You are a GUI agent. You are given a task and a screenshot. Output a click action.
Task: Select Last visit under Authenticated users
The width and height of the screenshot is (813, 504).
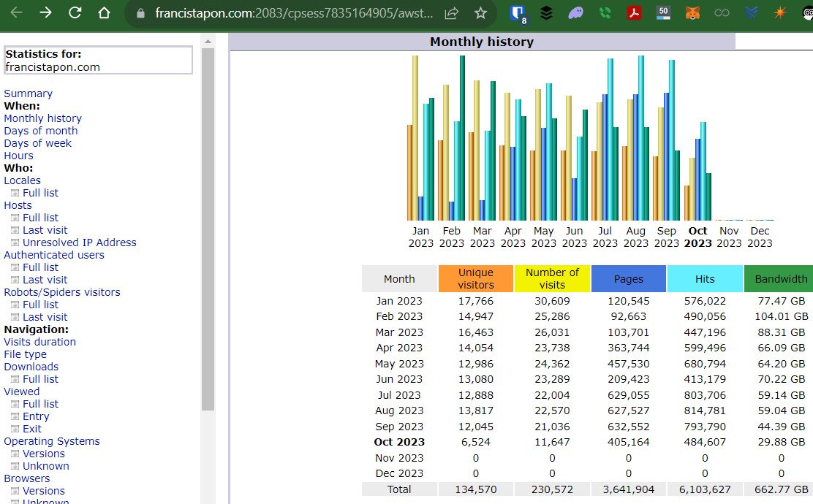pyautogui.click(x=45, y=280)
